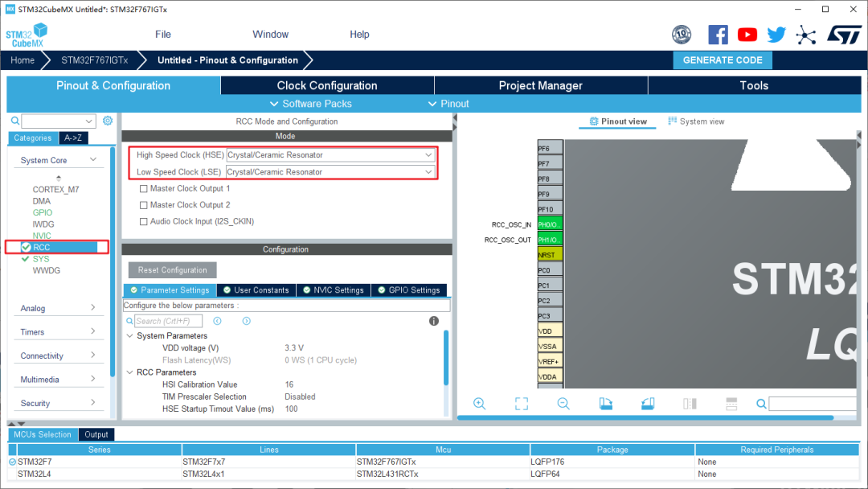
Task: Collapse RCC Parameters group
Action: [x=130, y=372]
